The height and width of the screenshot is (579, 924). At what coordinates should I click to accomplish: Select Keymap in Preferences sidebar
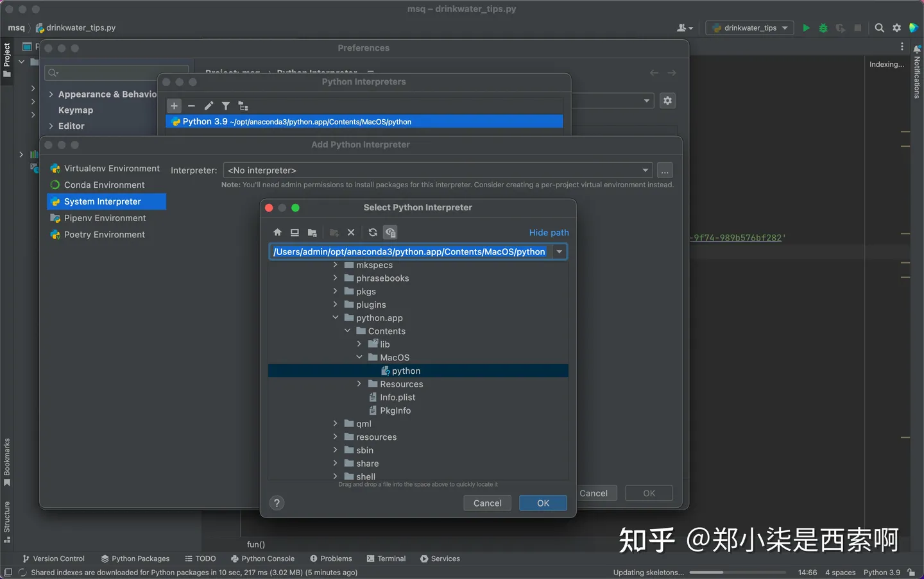click(x=76, y=110)
